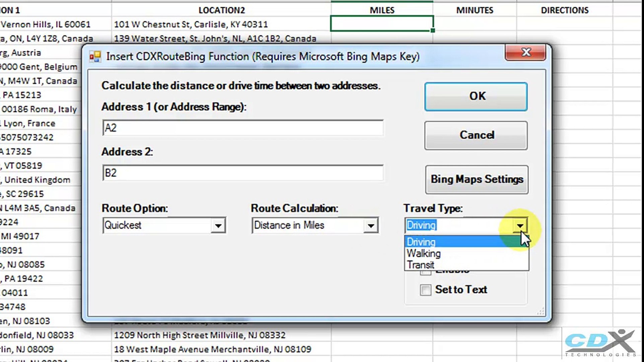Image resolution: width=644 pixels, height=362 pixels.
Task: Close the Insert CDXRouteBing Function dialog
Action: tap(525, 52)
